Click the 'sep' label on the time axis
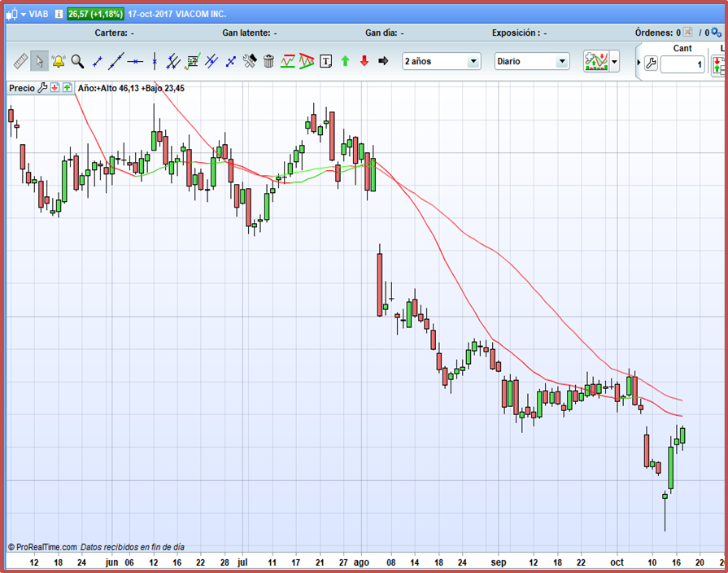 (x=499, y=562)
